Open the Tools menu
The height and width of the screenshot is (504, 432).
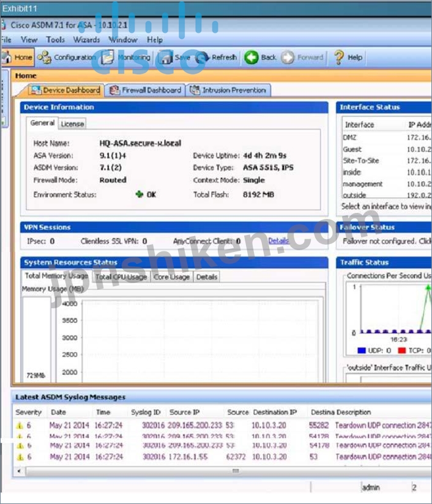[55, 40]
